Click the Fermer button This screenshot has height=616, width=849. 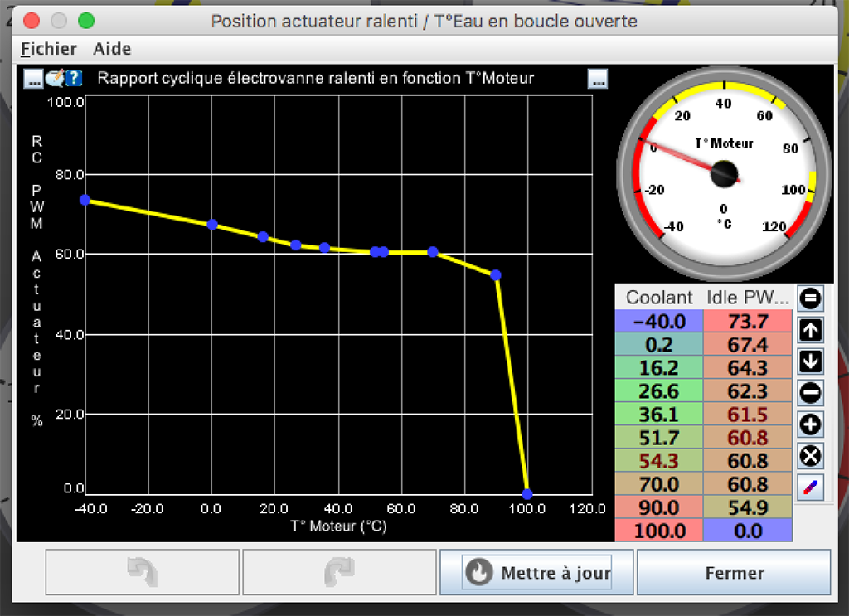[734, 573]
